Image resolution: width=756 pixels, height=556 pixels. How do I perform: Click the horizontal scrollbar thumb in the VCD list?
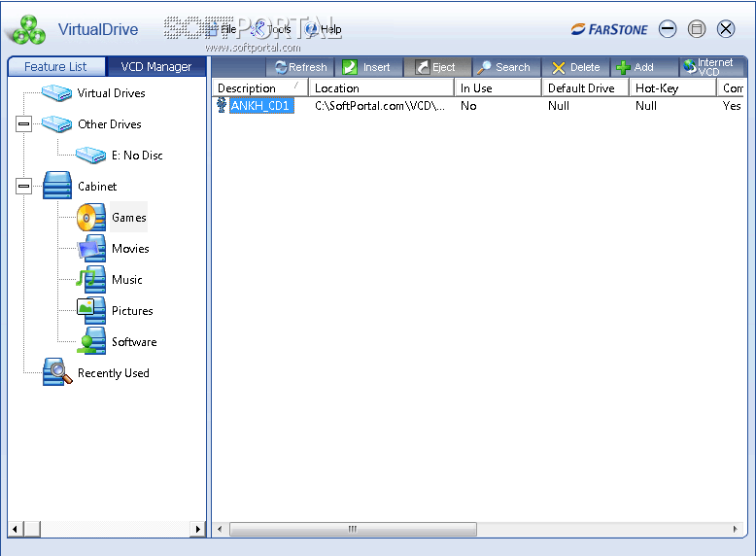click(351, 530)
